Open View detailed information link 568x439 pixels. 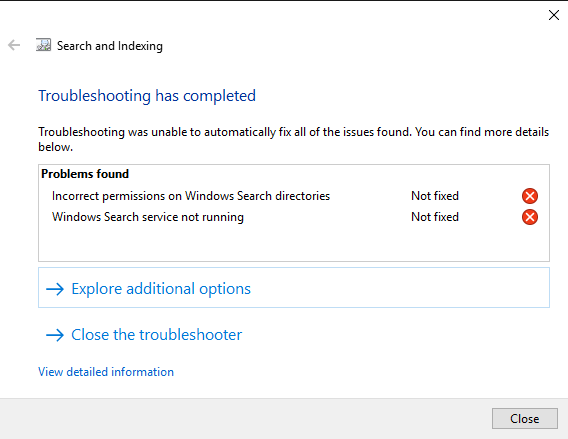(x=106, y=372)
